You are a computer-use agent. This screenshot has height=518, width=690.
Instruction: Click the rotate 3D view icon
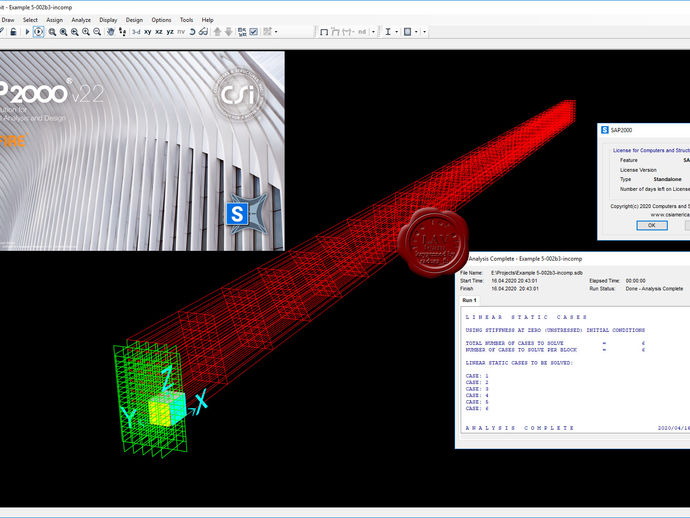pyautogui.click(x=192, y=32)
